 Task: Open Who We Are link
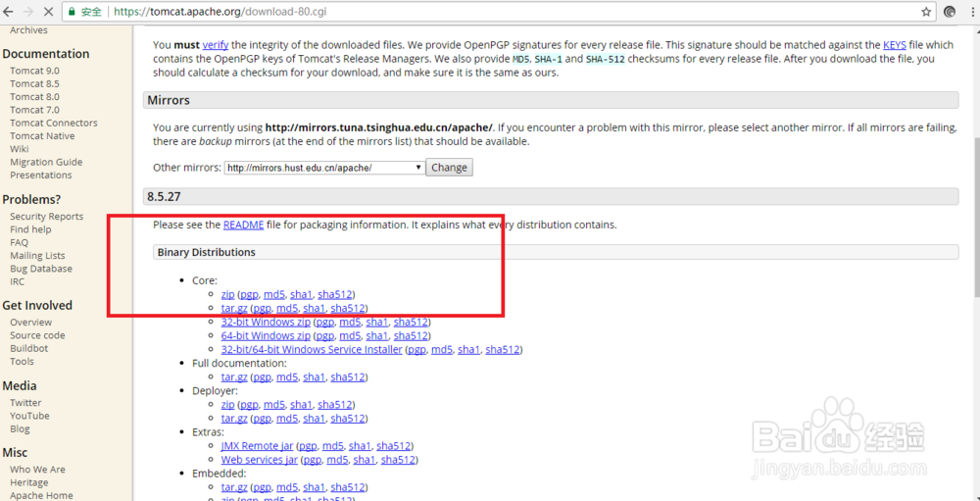coord(37,470)
